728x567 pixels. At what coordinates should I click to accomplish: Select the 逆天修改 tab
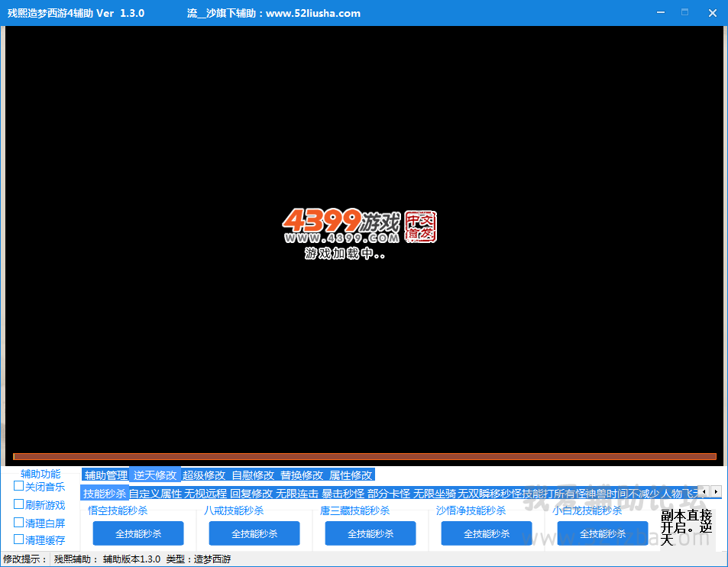[155, 475]
